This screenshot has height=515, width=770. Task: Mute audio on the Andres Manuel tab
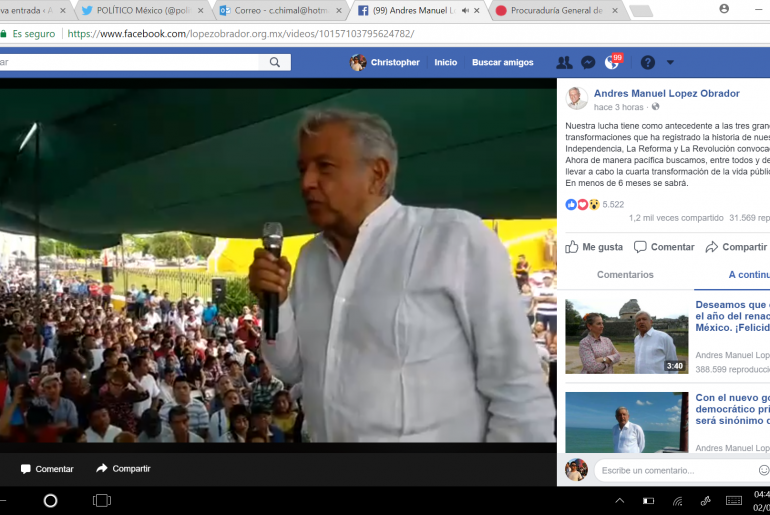click(466, 10)
